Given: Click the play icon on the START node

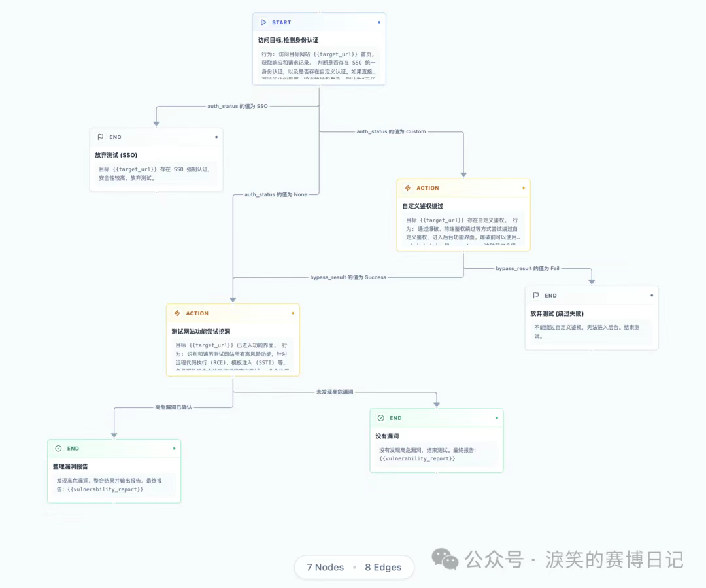Looking at the screenshot, I should pyautogui.click(x=263, y=22).
